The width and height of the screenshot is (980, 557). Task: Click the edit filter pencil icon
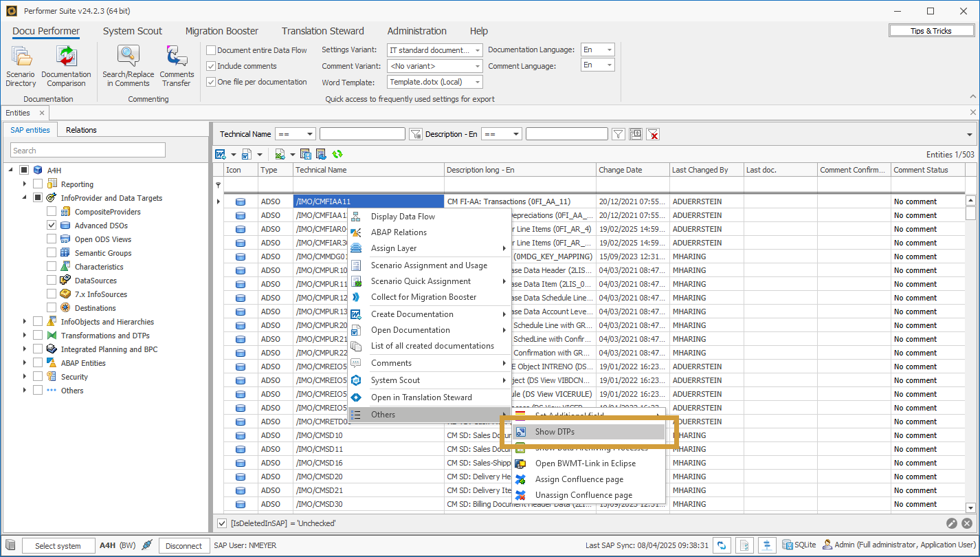(x=951, y=523)
